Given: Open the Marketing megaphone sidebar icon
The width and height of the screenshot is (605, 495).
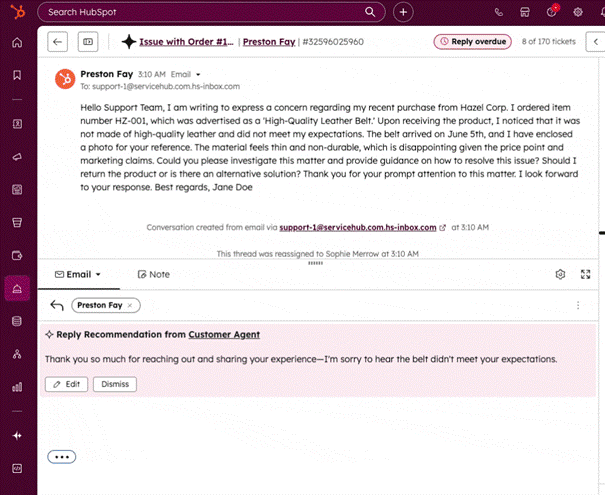Looking at the screenshot, I should pyautogui.click(x=17, y=157).
